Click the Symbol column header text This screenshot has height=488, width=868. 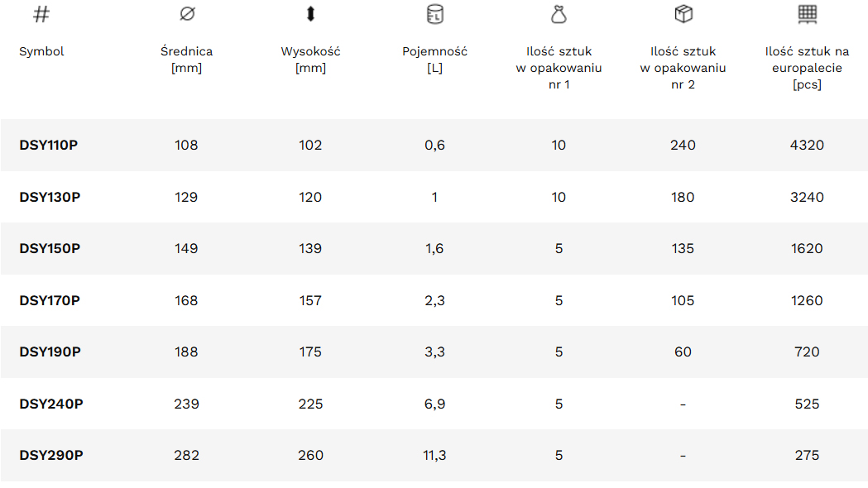tap(41, 51)
